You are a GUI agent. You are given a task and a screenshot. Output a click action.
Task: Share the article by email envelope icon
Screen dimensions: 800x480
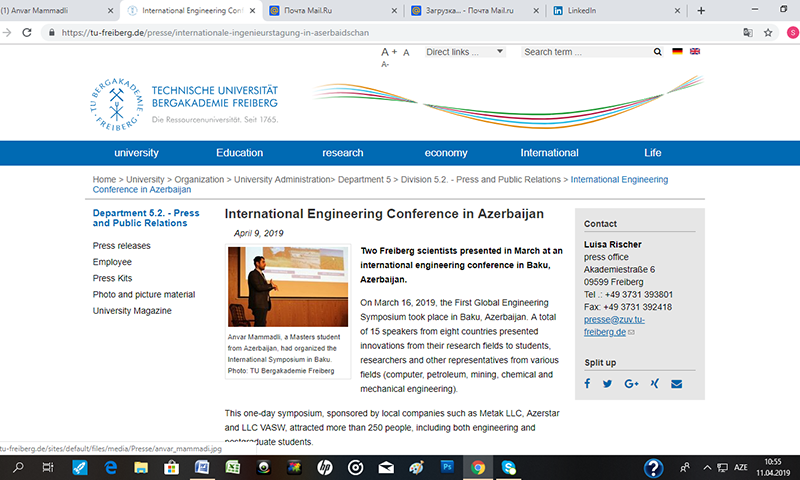tap(677, 384)
